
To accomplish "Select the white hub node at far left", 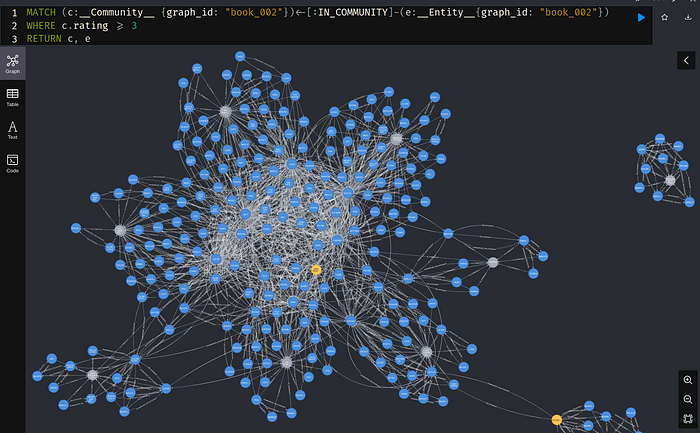I will (x=120, y=230).
